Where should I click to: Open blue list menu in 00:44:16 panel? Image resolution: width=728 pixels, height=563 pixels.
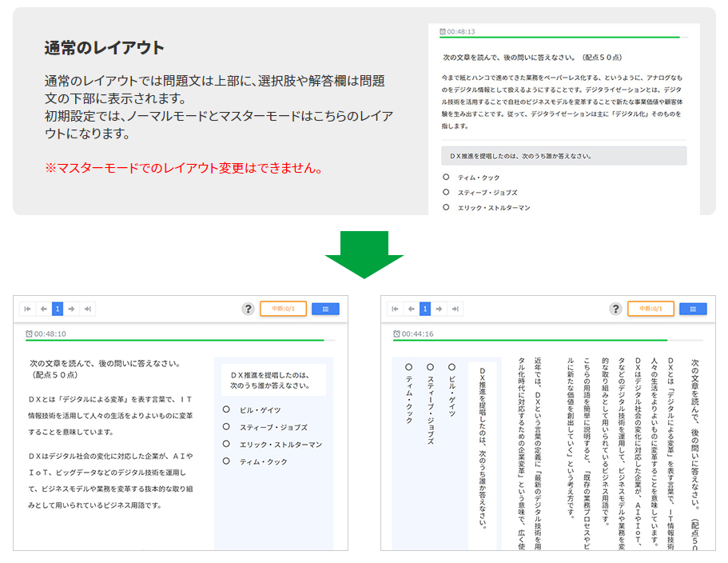click(x=693, y=309)
